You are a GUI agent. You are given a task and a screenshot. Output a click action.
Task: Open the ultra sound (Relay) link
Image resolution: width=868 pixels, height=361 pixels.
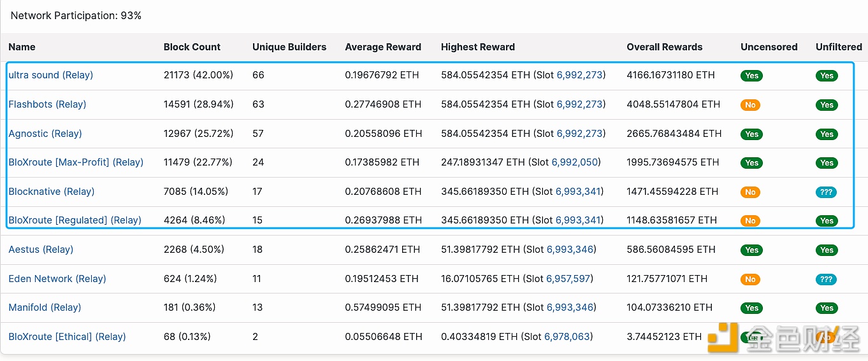click(51, 75)
